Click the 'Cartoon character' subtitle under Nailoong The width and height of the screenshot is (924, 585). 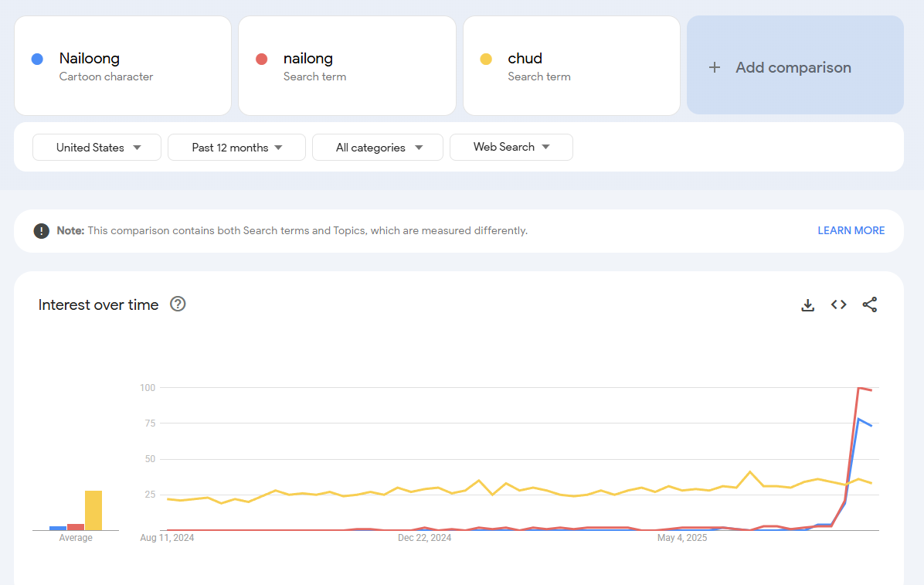(x=106, y=77)
